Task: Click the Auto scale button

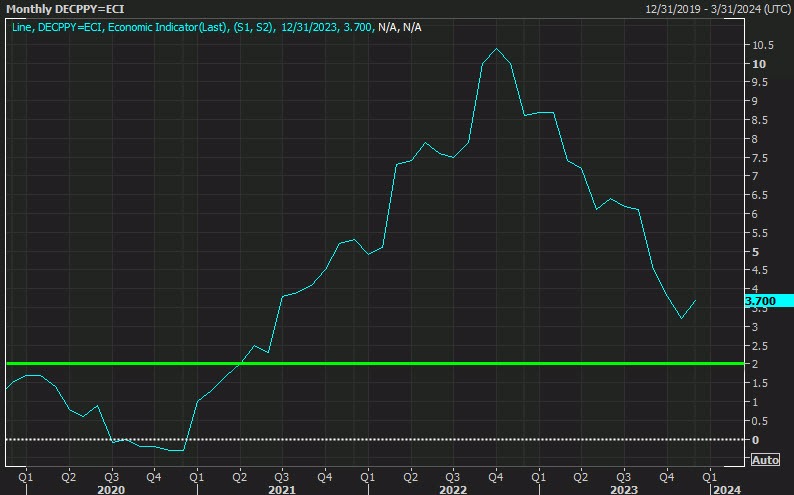Action: click(765, 460)
